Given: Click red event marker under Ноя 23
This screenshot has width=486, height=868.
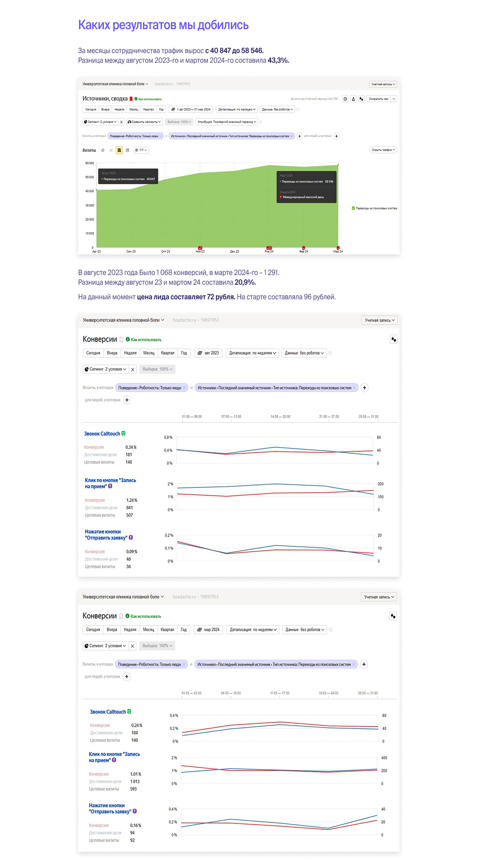Looking at the screenshot, I should tap(200, 247).
